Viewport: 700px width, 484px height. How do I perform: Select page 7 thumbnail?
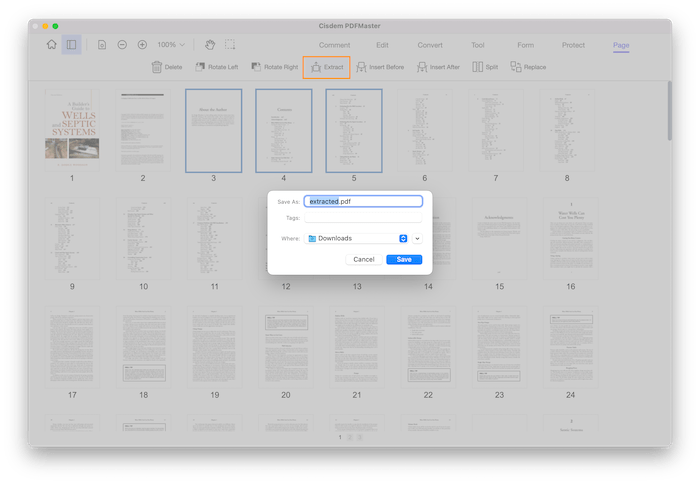pos(496,130)
